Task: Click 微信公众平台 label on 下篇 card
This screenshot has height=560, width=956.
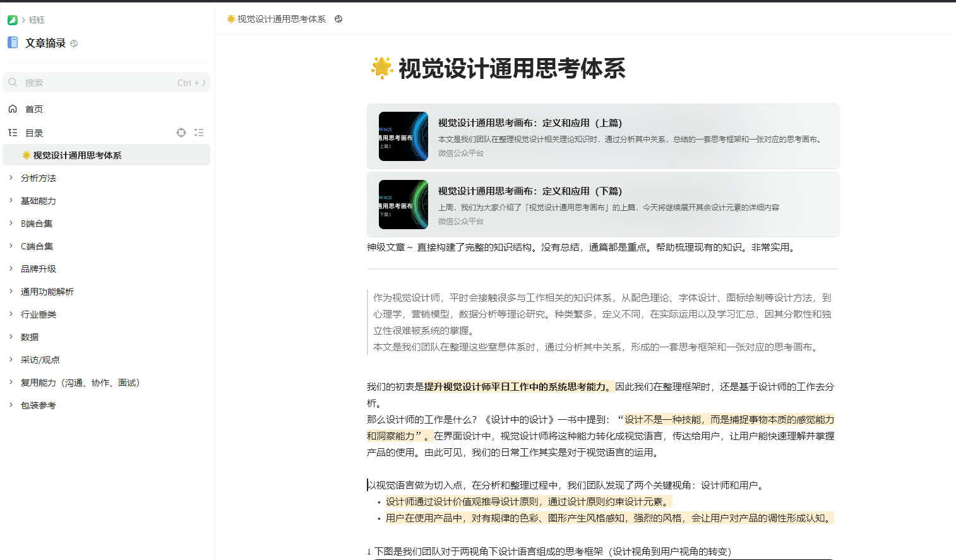Action: 461,222
